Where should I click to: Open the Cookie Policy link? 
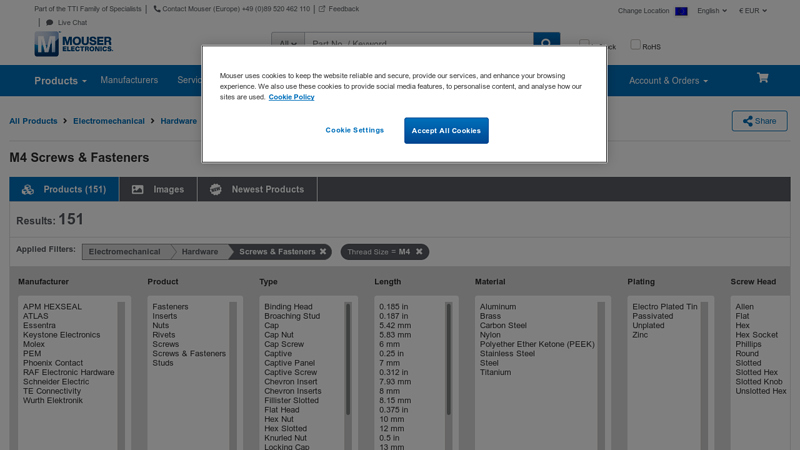pyautogui.click(x=291, y=97)
